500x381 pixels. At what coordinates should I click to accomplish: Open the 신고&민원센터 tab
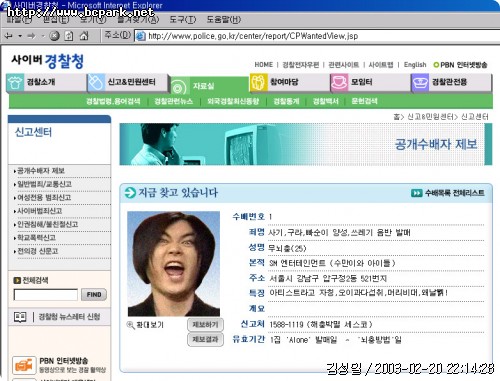point(127,83)
